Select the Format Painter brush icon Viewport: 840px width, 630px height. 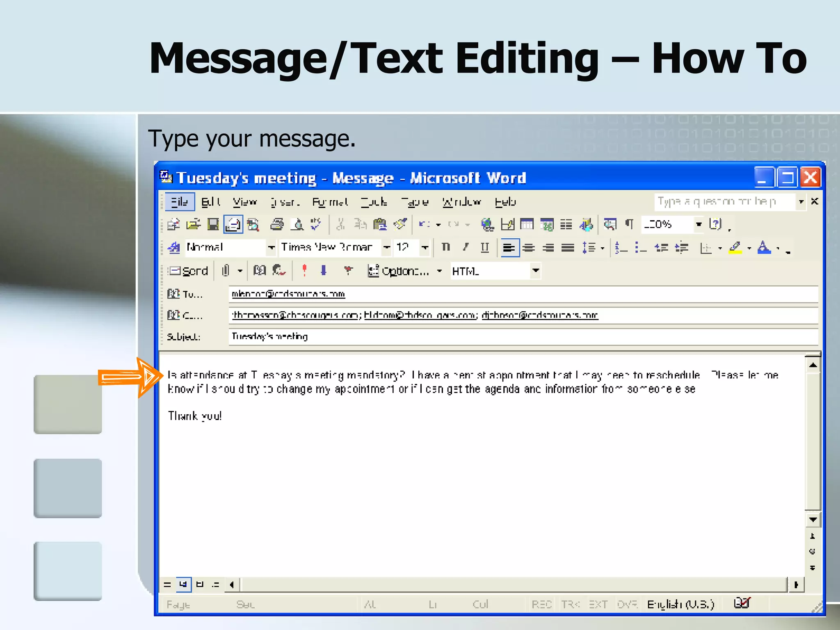(x=400, y=224)
